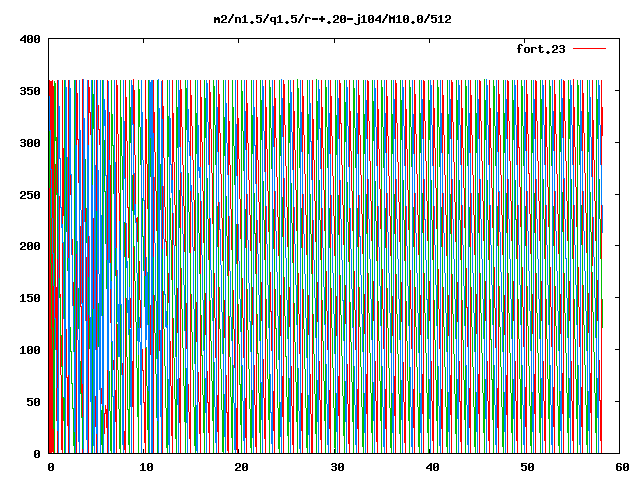Click the fort.23 legend label
Image resolution: width=640 pixels, height=480 pixels.
pos(541,49)
